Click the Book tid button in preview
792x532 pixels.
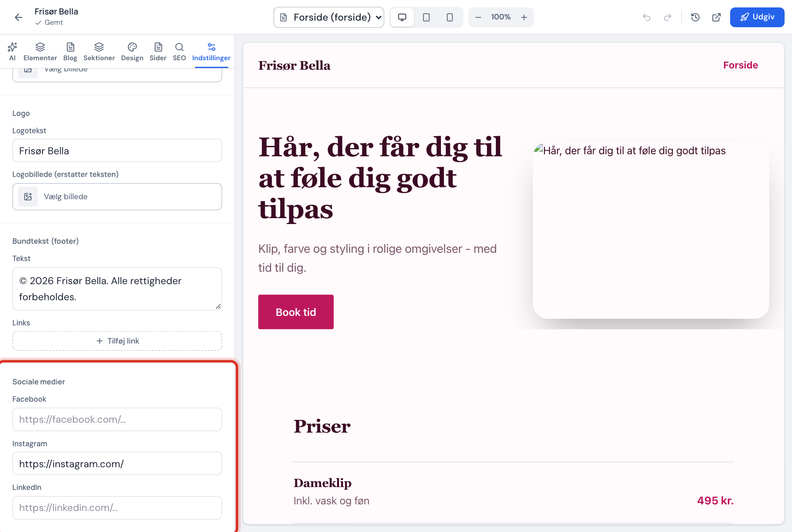coord(296,312)
